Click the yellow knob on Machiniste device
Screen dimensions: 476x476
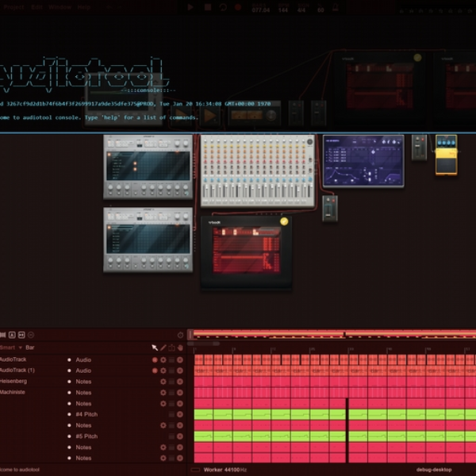(x=284, y=221)
